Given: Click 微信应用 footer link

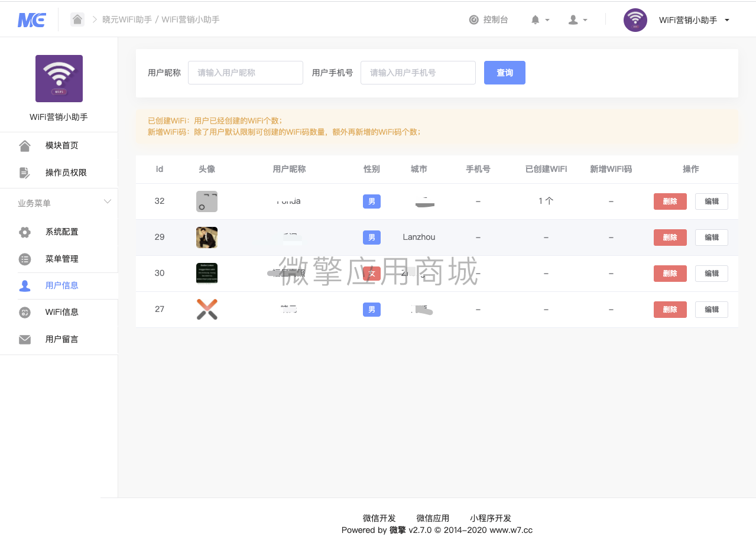Looking at the screenshot, I should click(433, 518).
